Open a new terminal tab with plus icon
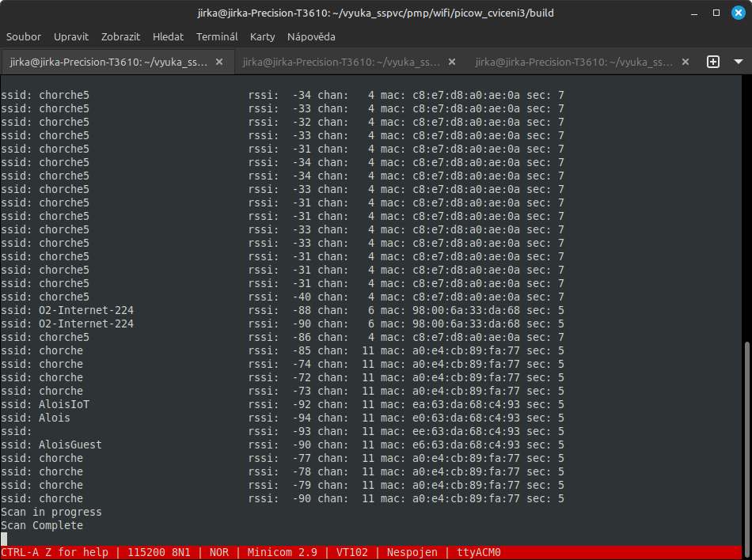The width and height of the screenshot is (752, 560). (x=712, y=62)
